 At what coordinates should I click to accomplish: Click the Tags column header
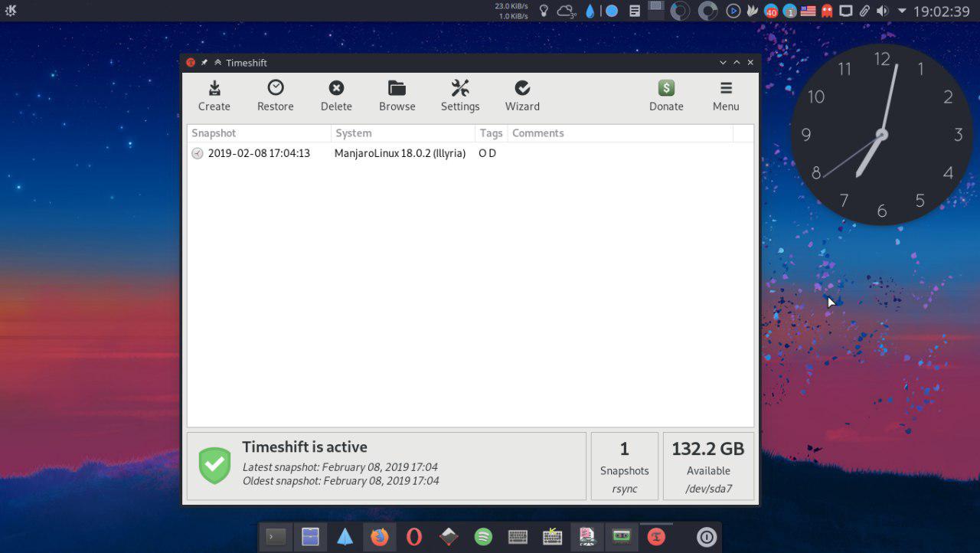(491, 133)
